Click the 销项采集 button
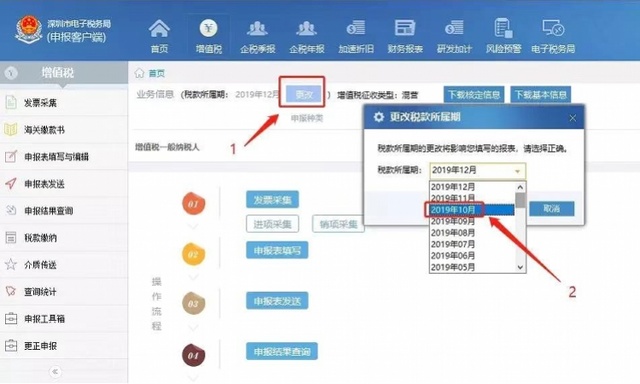The width and height of the screenshot is (640, 384). tap(338, 224)
